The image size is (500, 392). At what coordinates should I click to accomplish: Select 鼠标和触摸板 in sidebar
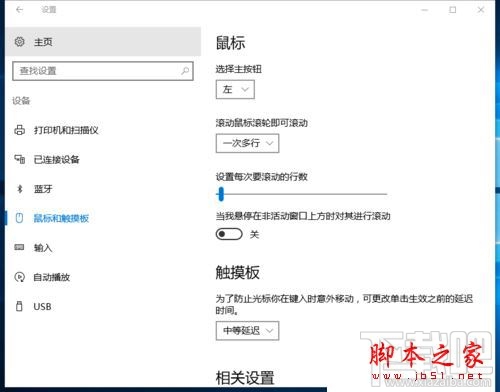[103, 218]
